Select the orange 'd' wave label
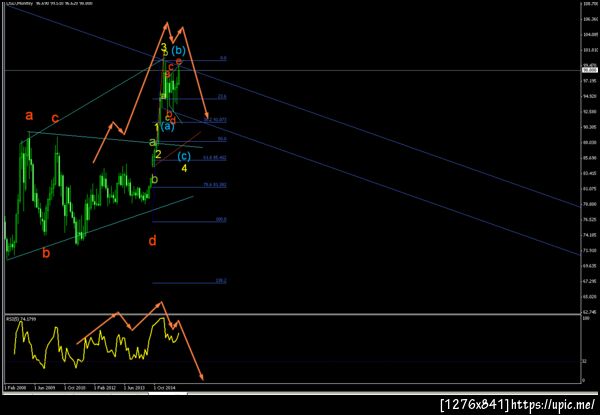600x415 pixels. pyautogui.click(x=152, y=241)
